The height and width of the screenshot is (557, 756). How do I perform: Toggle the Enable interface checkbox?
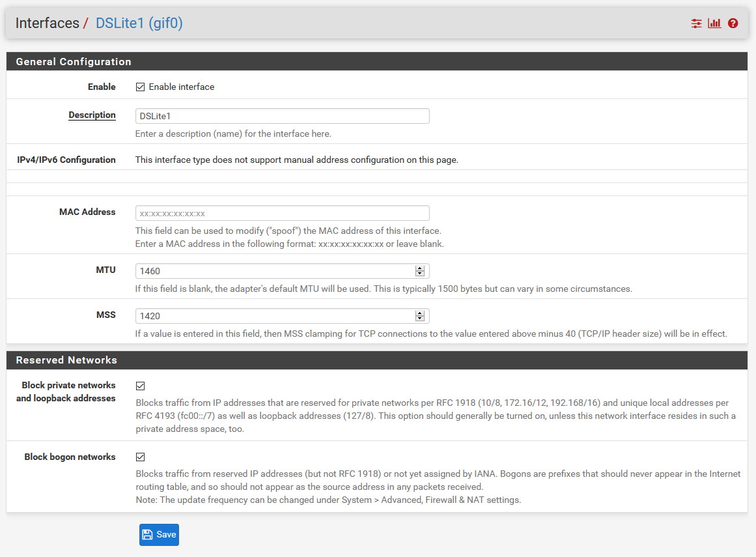(x=140, y=87)
